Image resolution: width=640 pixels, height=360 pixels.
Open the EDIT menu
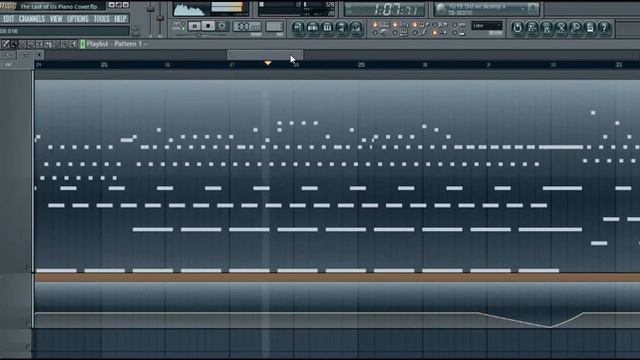[x=8, y=19]
